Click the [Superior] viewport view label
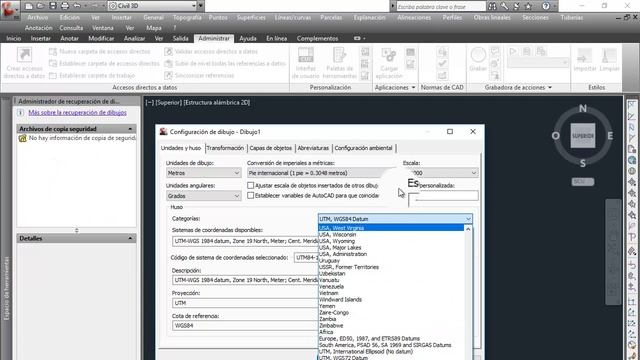The image size is (640, 360). 168,102
